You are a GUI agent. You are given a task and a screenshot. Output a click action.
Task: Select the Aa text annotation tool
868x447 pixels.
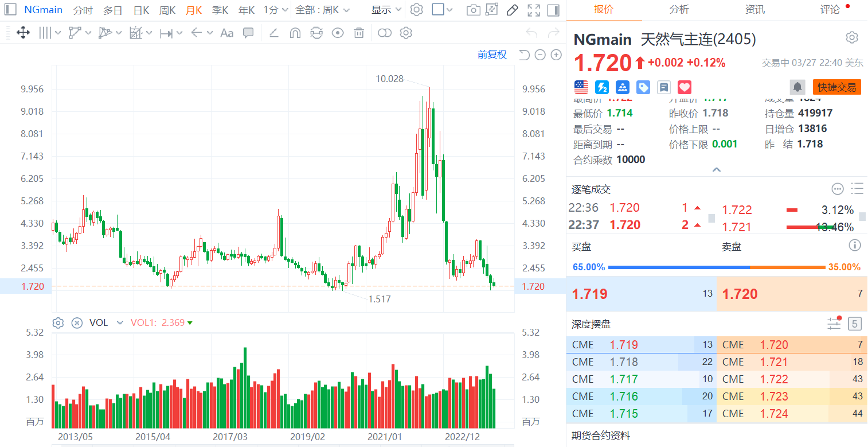pyautogui.click(x=227, y=33)
